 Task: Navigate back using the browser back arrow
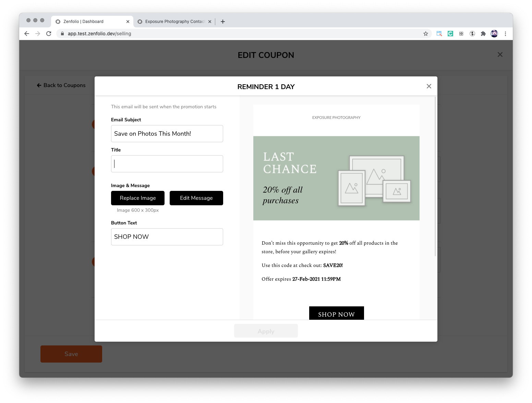coord(26,34)
